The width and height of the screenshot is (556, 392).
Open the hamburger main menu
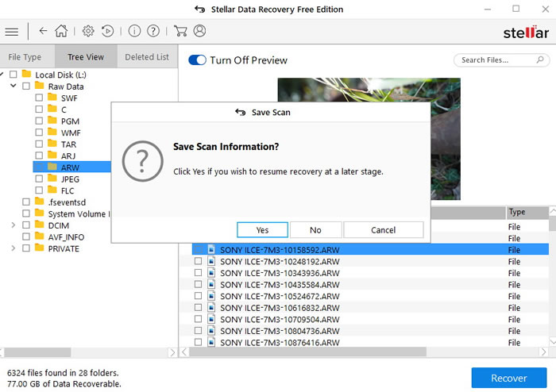click(x=12, y=32)
